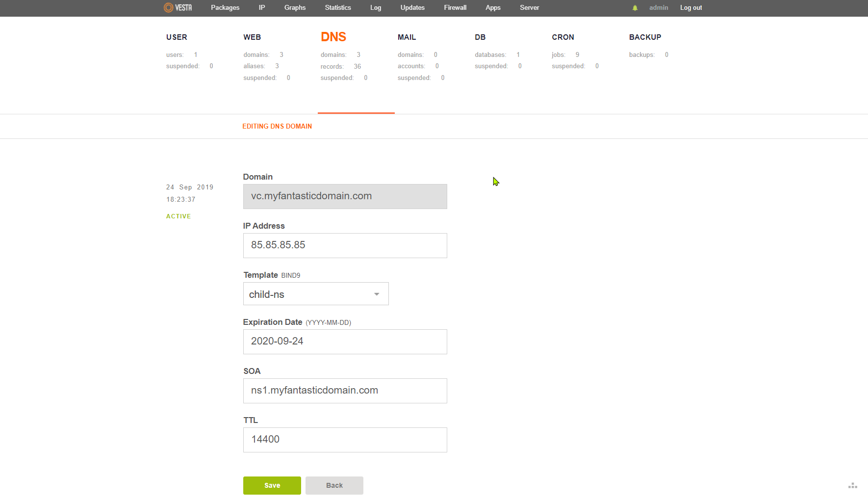Click the MAIL accounts count row
868x502 pixels.
pyautogui.click(x=418, y=66)
